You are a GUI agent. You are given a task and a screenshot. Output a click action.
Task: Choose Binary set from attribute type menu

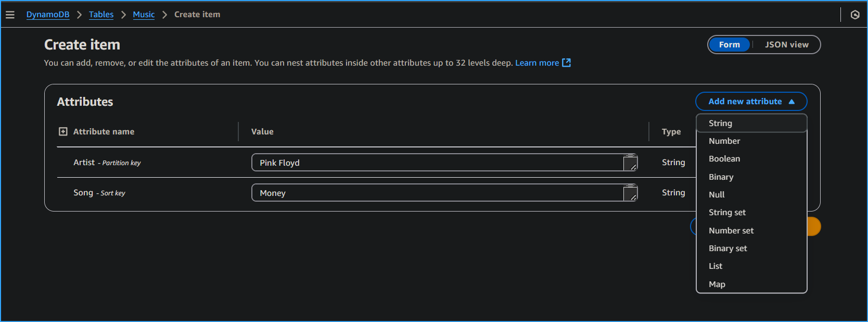pyautogui.click(x=751, y=249)
